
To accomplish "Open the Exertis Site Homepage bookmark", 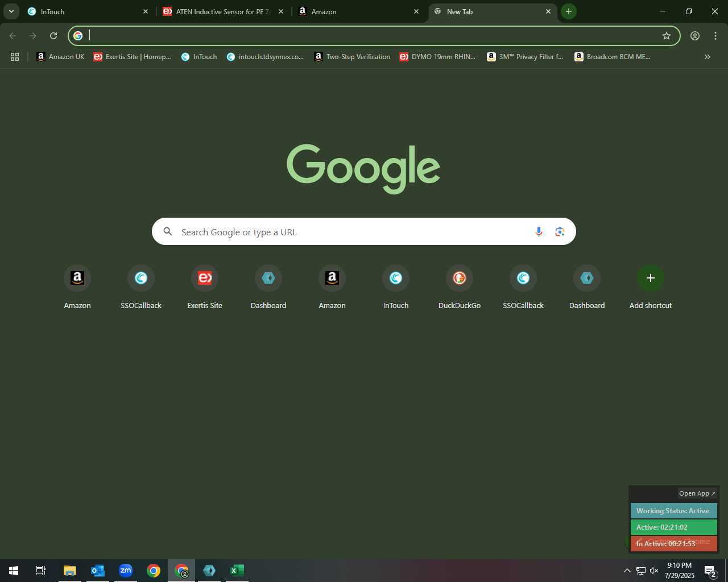I will (x=133, y=57).
